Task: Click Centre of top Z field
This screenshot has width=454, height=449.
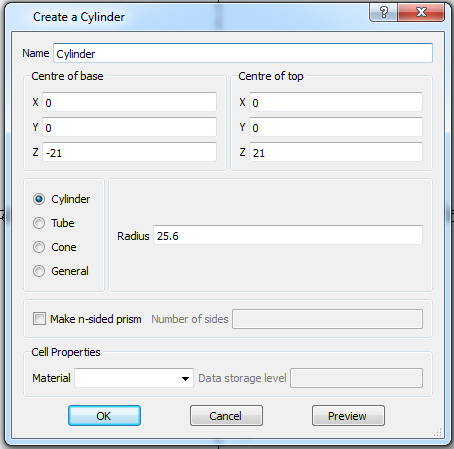Action: click(x=336, y=152)
